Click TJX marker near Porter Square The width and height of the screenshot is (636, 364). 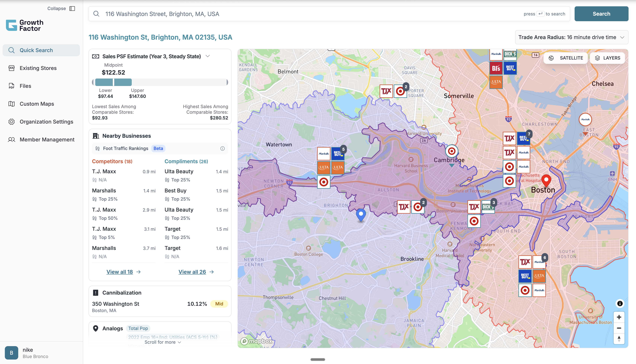386,91
